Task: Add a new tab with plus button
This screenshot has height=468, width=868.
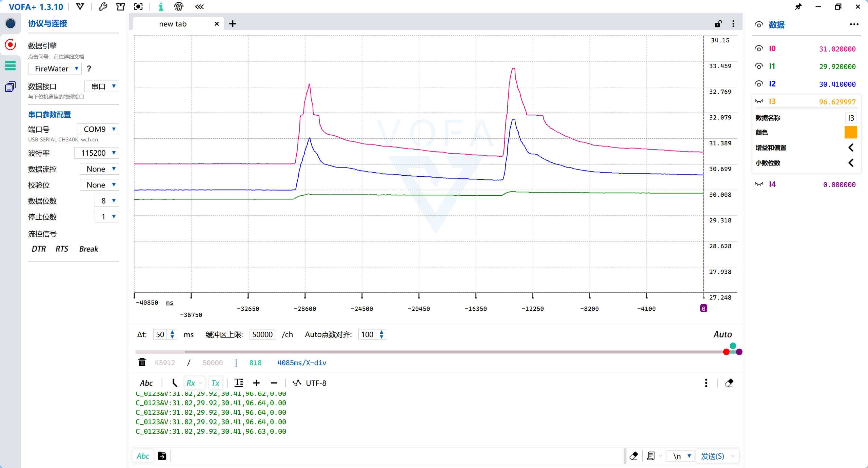Action: pyautogui.click(x=233, y=24)
